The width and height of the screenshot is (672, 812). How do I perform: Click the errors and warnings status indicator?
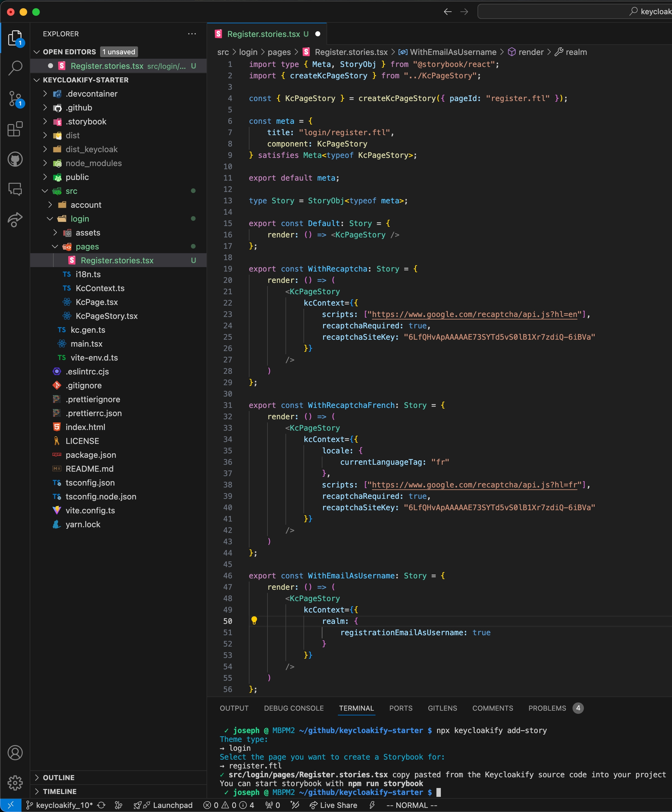tap(228, 805)
